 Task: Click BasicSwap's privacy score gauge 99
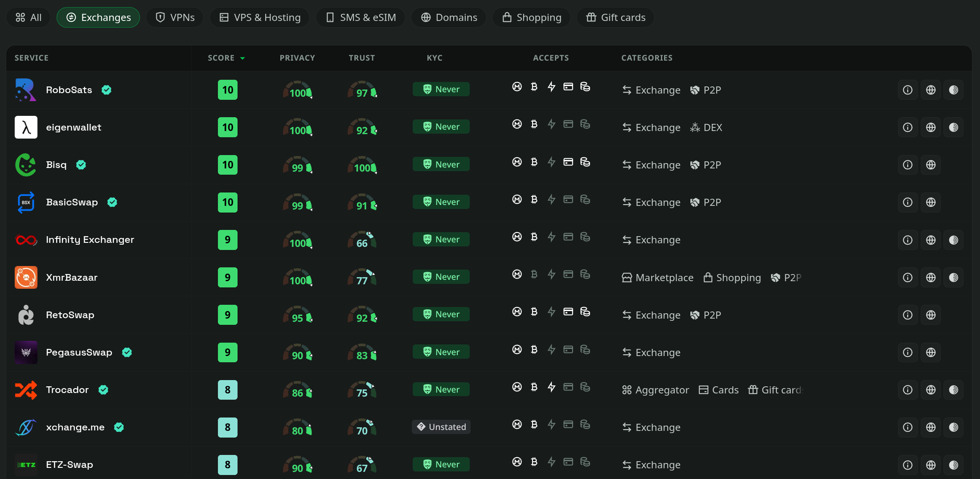297,203
